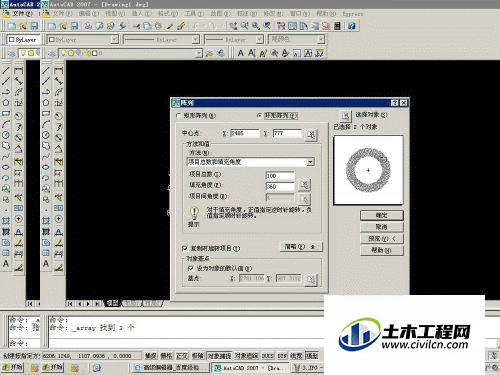Open the ByLayer color control swatch
500x375 pixels.
click(82, 40)
